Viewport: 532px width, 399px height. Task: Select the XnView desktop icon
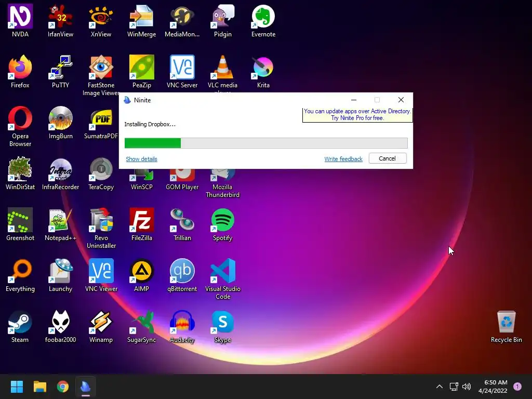tap(101, 21)
